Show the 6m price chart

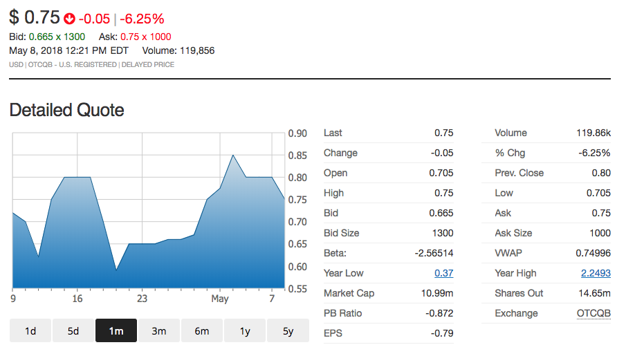[202, 330]
